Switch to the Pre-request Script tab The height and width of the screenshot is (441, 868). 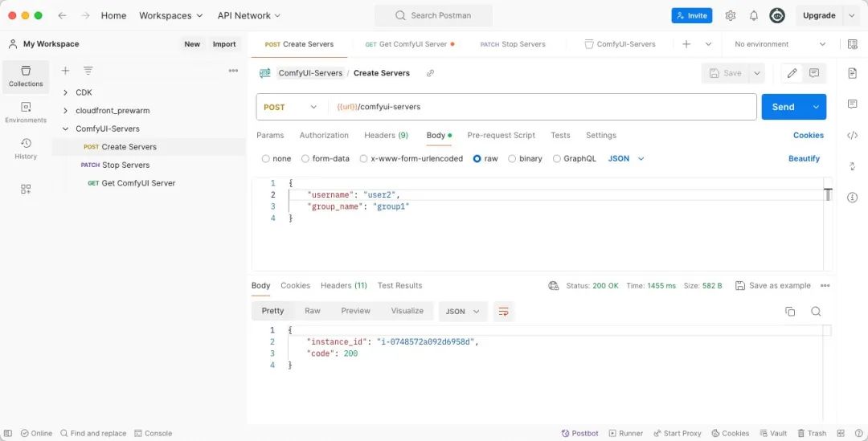point(501,136)
